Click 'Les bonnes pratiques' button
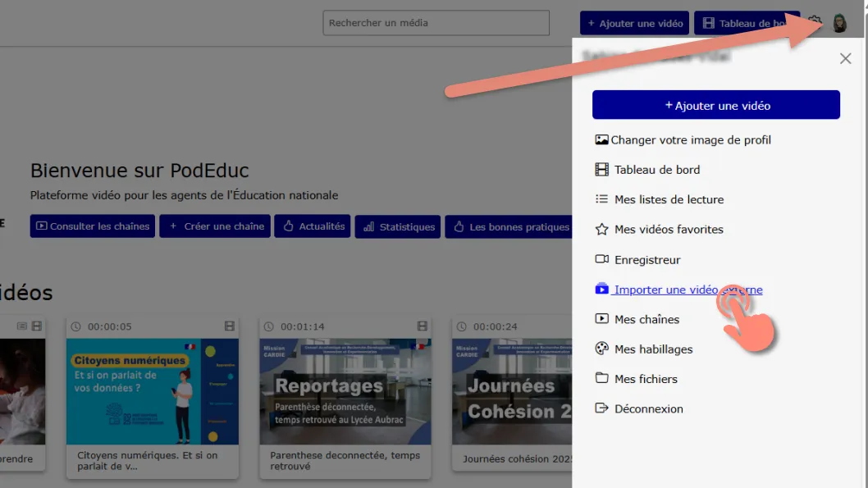The height and width of the screenshot is (488, 868). [x=509, y=227]
